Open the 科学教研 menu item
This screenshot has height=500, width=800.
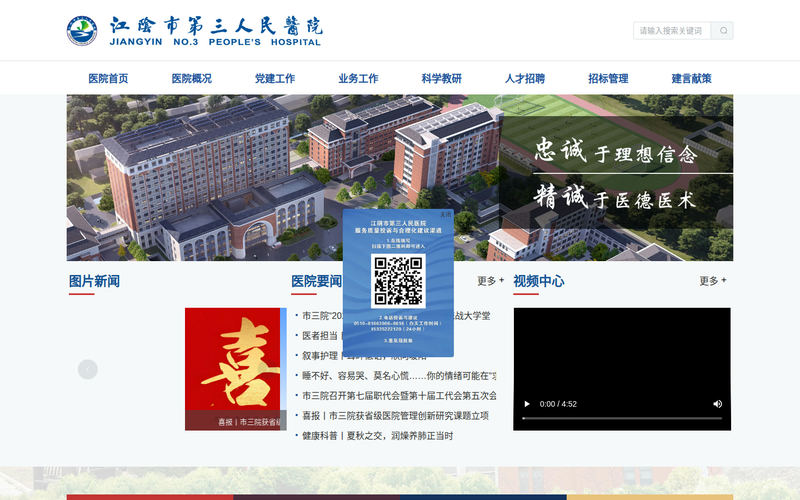click(441, 79)
